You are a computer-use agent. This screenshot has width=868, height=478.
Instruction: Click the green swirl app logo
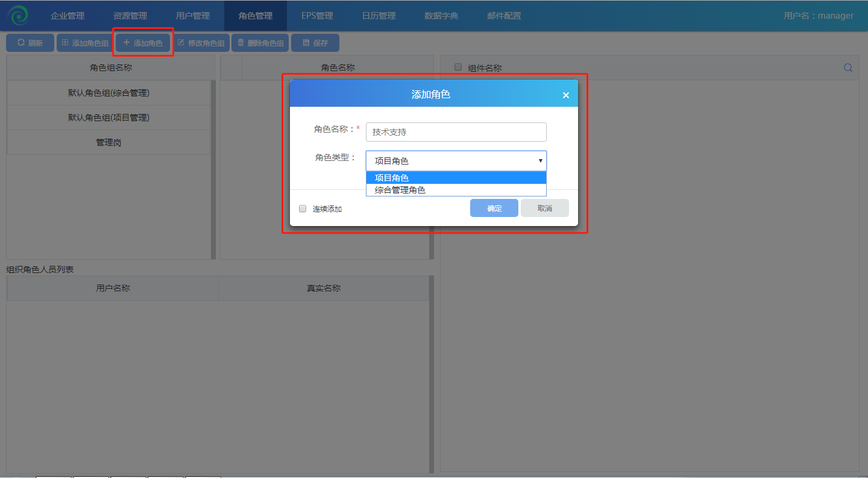coord(18,16)
